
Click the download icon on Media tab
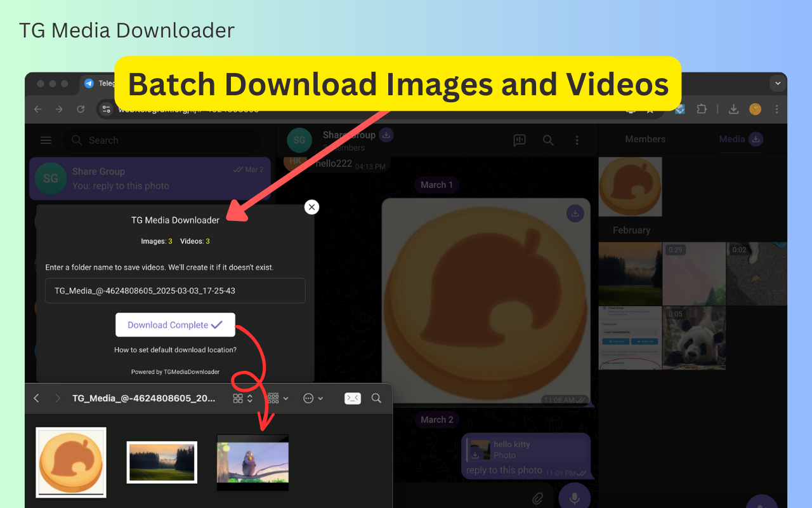tap(756, 139)
